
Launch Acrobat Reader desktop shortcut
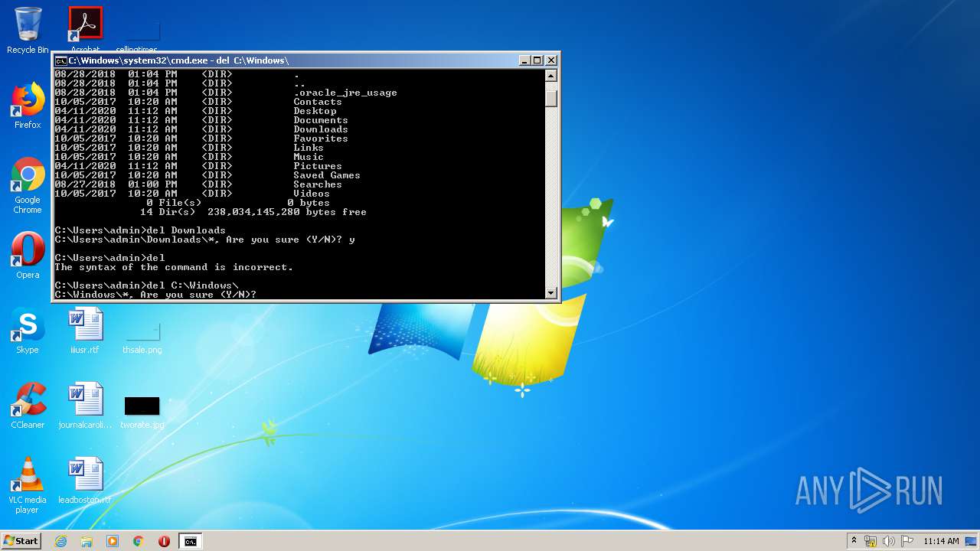coord(86,28)
